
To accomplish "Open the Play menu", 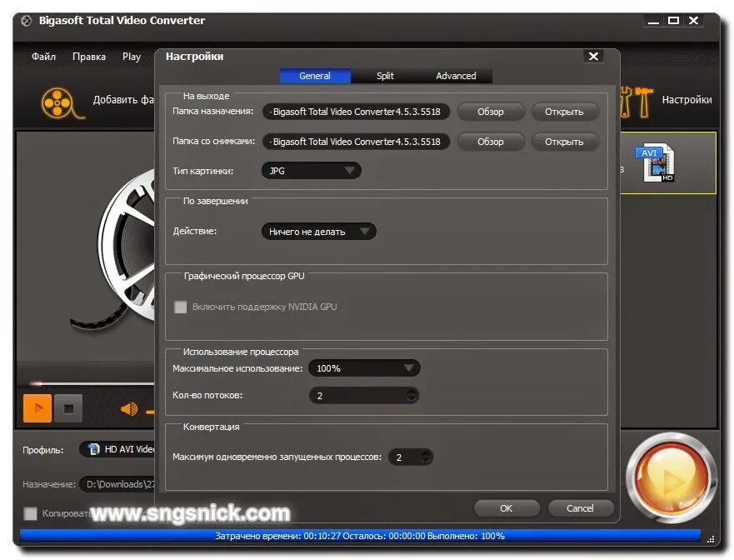I will (x=132, y=57).
